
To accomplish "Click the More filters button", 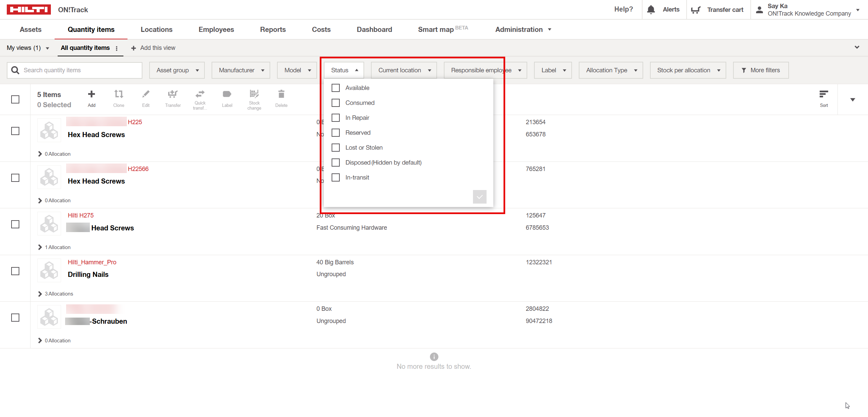I will click(x=761, y=70).
